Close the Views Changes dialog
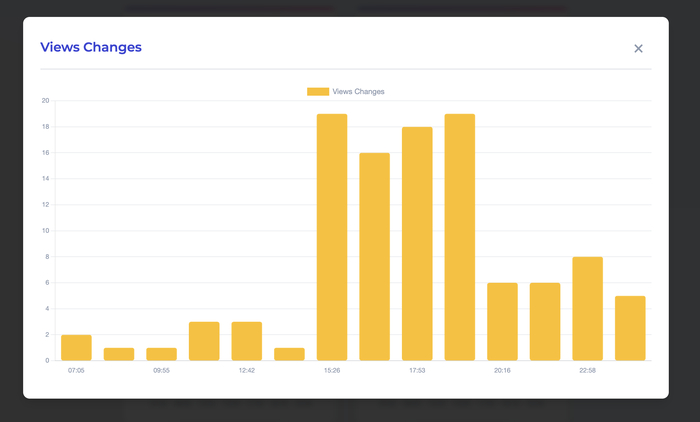 (638, 48)
